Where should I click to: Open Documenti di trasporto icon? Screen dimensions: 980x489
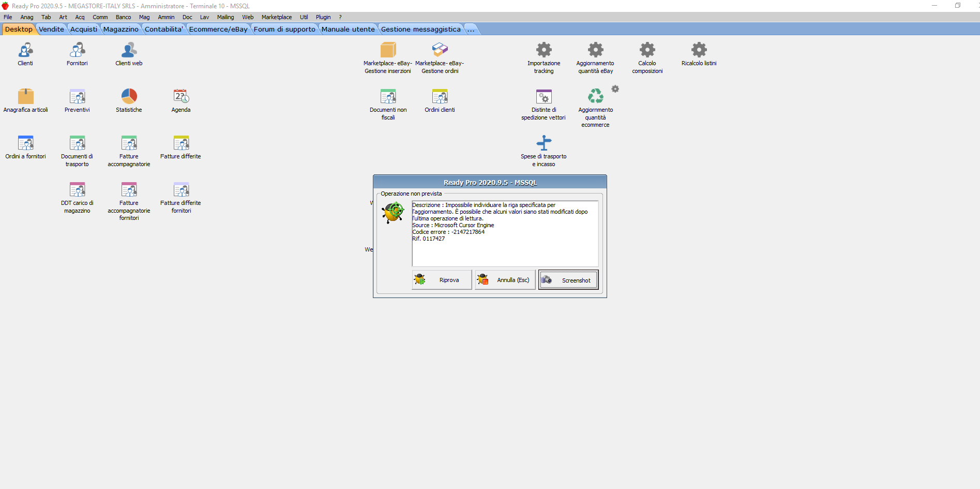pos(77,143)
